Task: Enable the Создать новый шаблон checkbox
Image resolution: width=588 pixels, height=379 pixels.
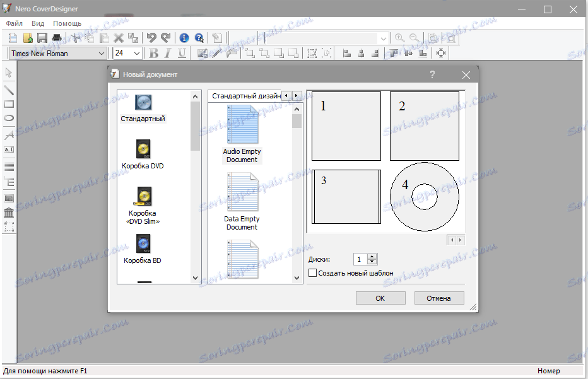Action: (312, 273)
